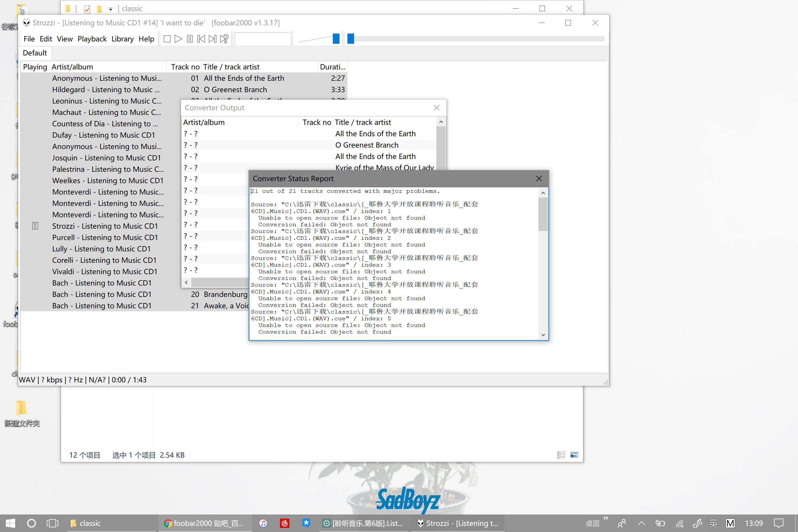Open NetEase Music red taskbar icon
This screenshot has height=532, width=798.
(284, 523)
